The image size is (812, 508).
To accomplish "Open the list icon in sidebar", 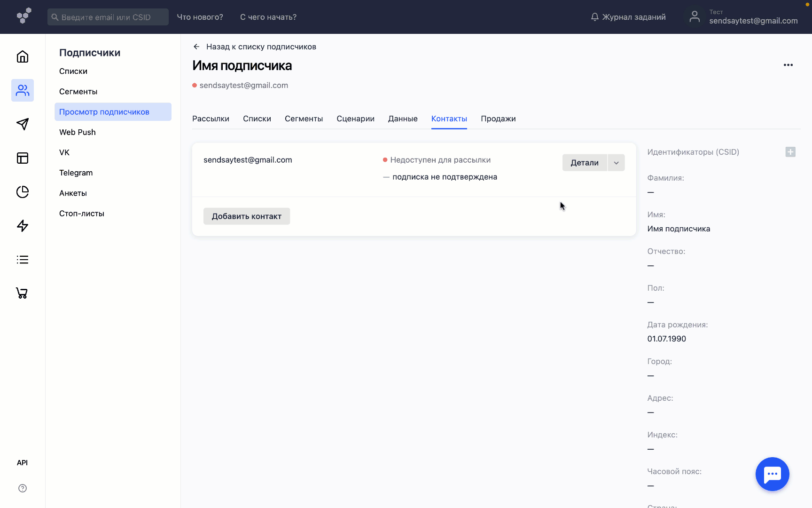I will [x=23, y=260].
